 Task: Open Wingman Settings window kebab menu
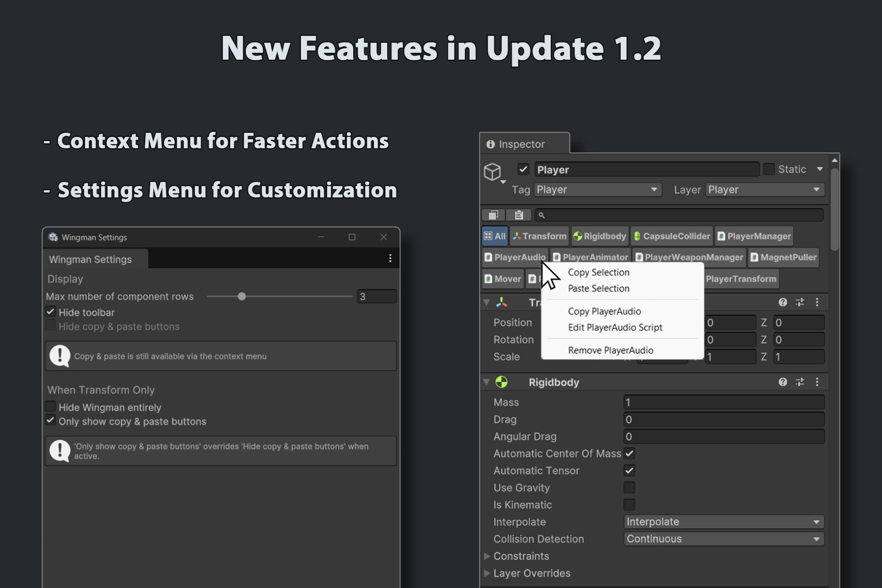point(390,258)
